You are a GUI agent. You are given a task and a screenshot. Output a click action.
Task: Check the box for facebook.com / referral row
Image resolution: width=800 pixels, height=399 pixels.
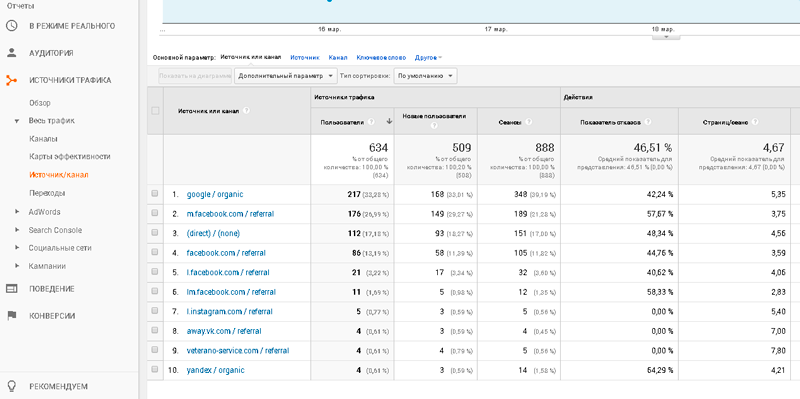[x=155, y=253]
